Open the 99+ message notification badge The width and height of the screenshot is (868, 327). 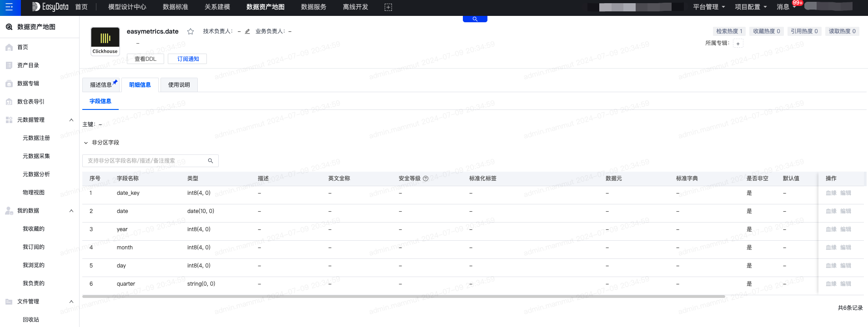tap(798, 3)
